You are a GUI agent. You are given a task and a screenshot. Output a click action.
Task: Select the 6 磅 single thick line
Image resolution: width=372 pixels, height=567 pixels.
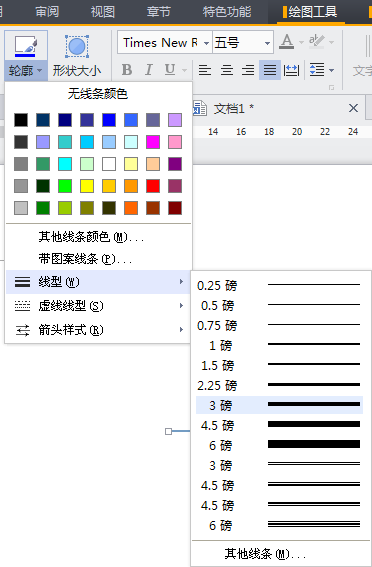click(279, 445)
